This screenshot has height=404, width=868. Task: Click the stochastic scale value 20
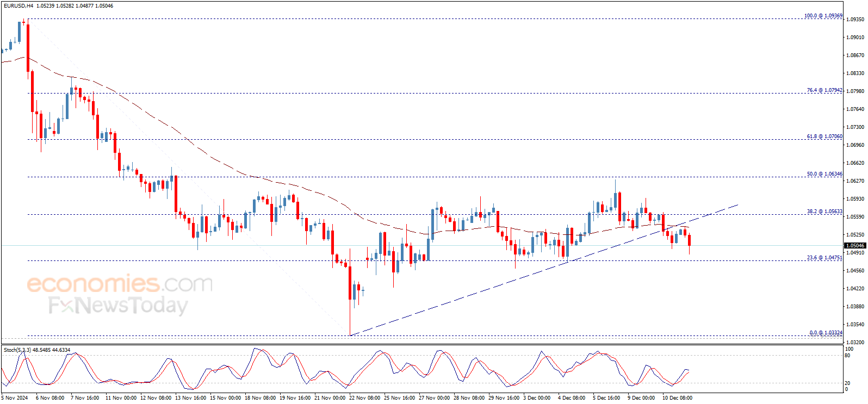pos(848,383)
